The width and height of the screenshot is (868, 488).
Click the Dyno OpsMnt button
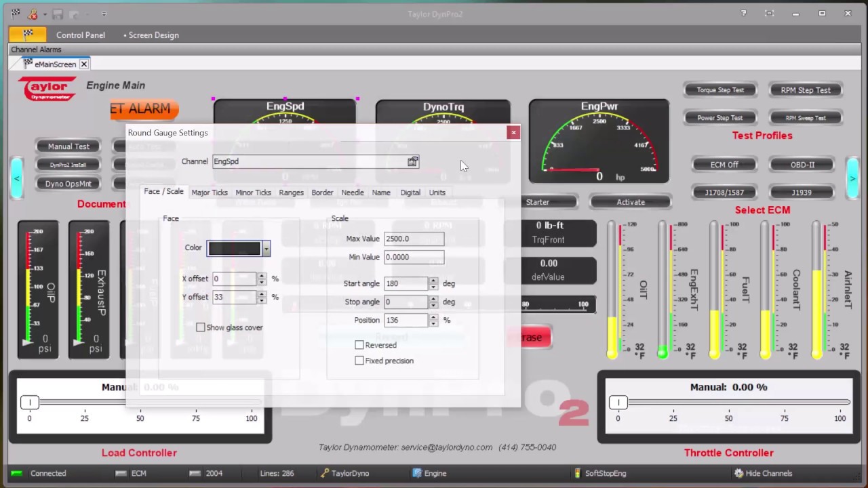68,184
